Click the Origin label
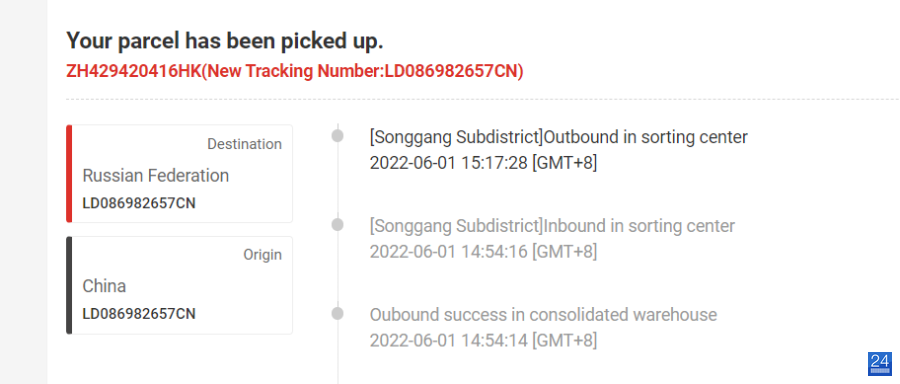Image resolution: width=900 pixels, height=384 pixels. tap(262, 255)
